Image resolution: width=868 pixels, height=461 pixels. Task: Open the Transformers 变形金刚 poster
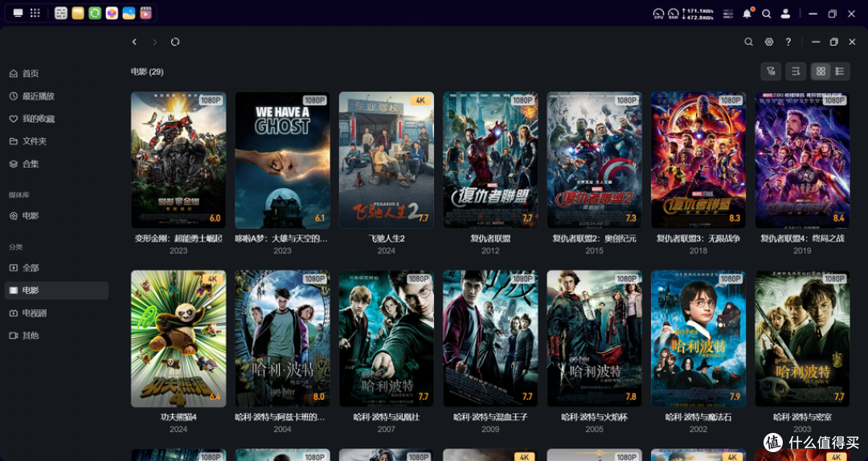178,160
